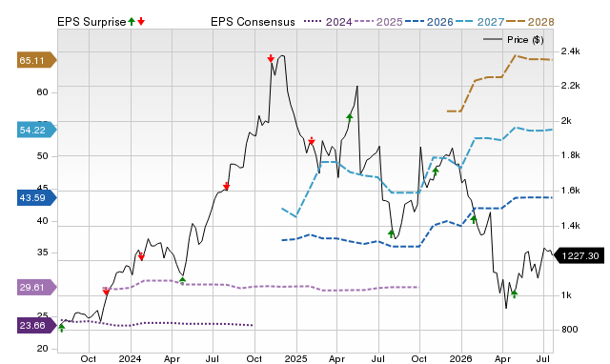This screenshot has width=610, height=364.
Task: Click the 1.4k price axis label
Action: (570, 226)
